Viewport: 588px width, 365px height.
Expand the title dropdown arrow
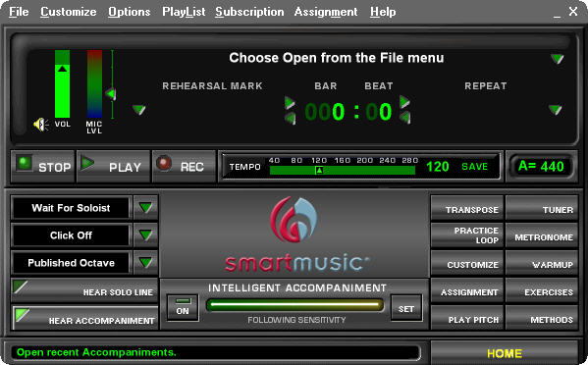click(557, 59)
